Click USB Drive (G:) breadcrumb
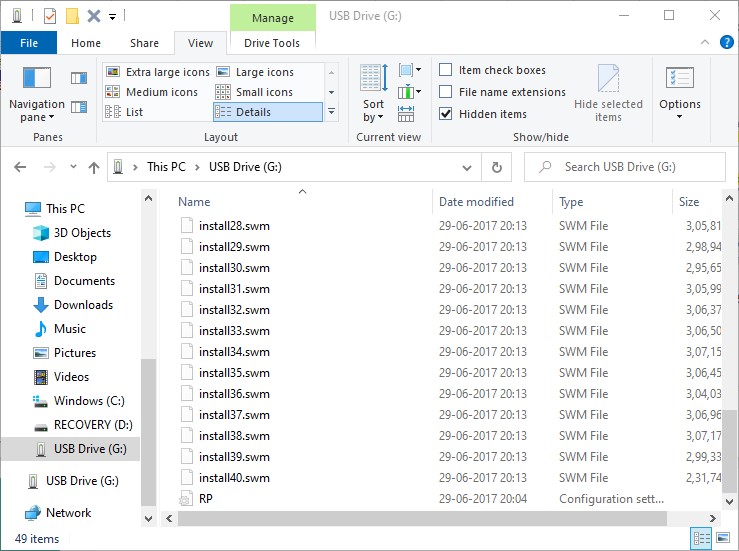739x551 pixels. tap(245, 167)
